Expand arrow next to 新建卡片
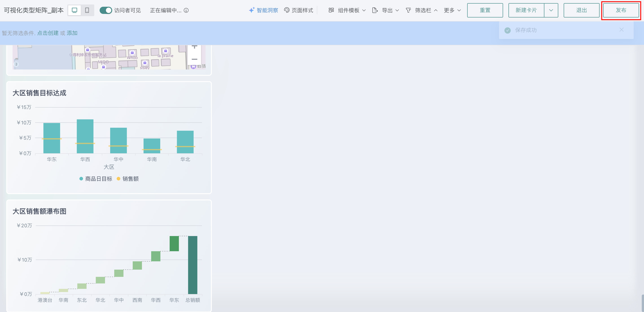This screenshot has height=312, width=644. 551,10
